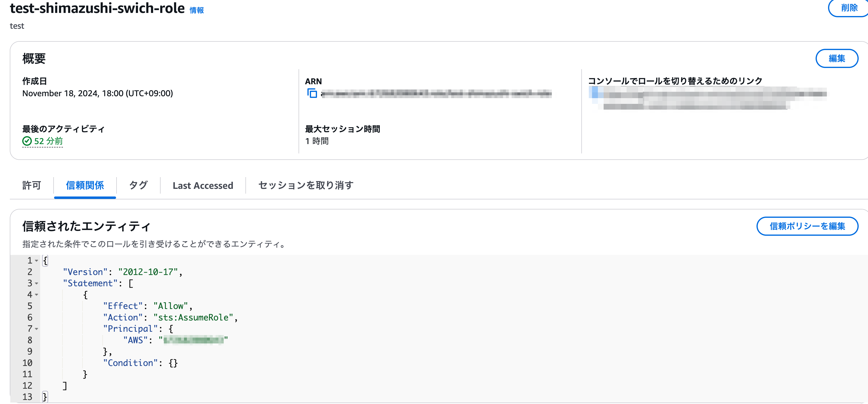Click 編集 to edit the role summary
This screenshot has width=868, height=404.
pyautogui.click(x=837, y=58)
